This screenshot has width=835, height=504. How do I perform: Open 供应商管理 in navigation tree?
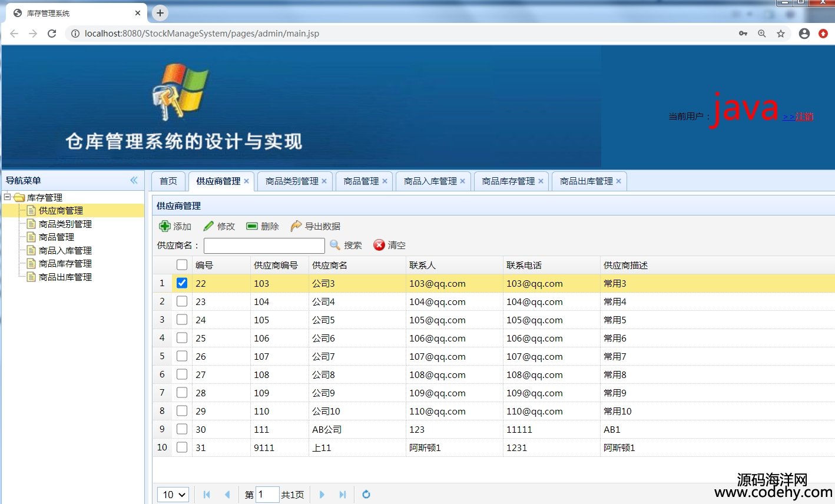(61, 211)
